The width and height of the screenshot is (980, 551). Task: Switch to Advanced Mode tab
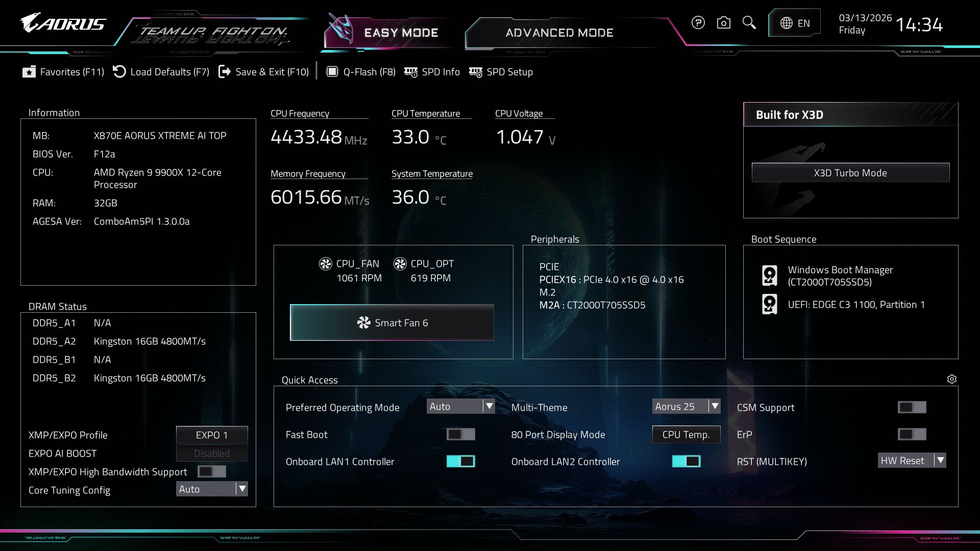click(x=559, y=33)
